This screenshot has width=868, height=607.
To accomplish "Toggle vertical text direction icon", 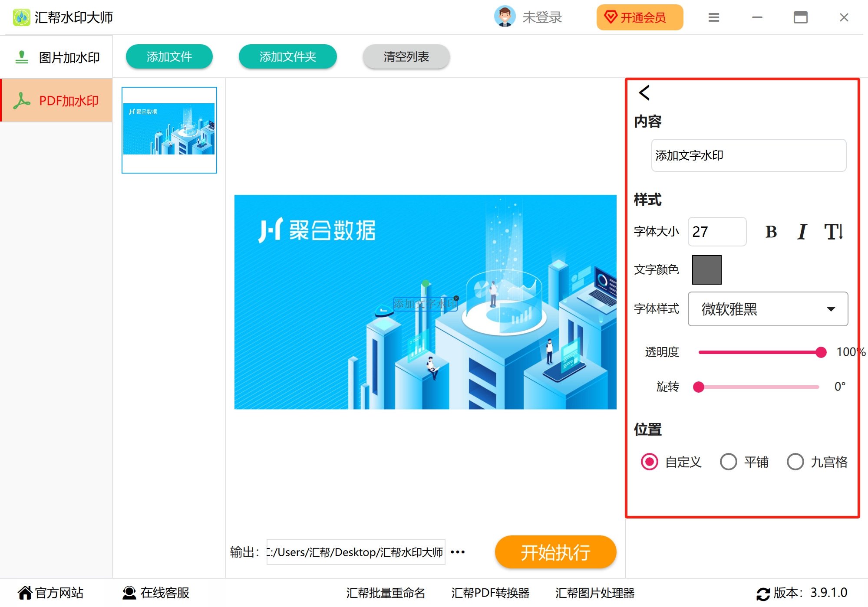I will 834,232.
